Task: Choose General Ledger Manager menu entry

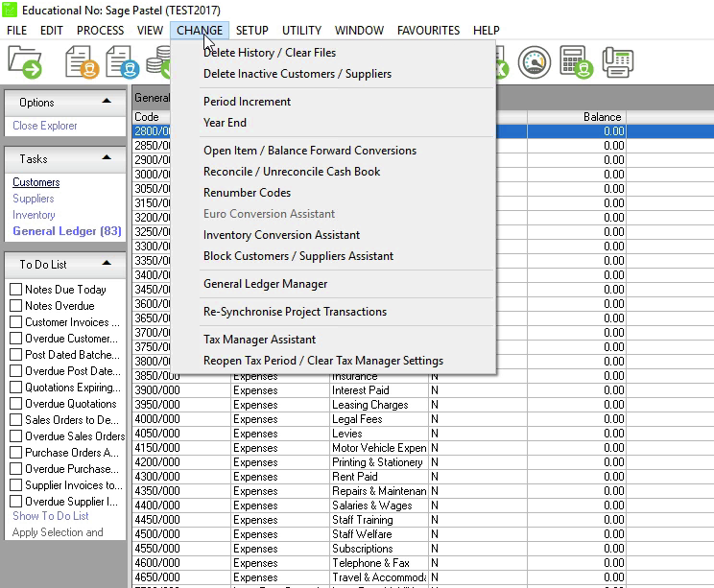Action: pos(265,284)
